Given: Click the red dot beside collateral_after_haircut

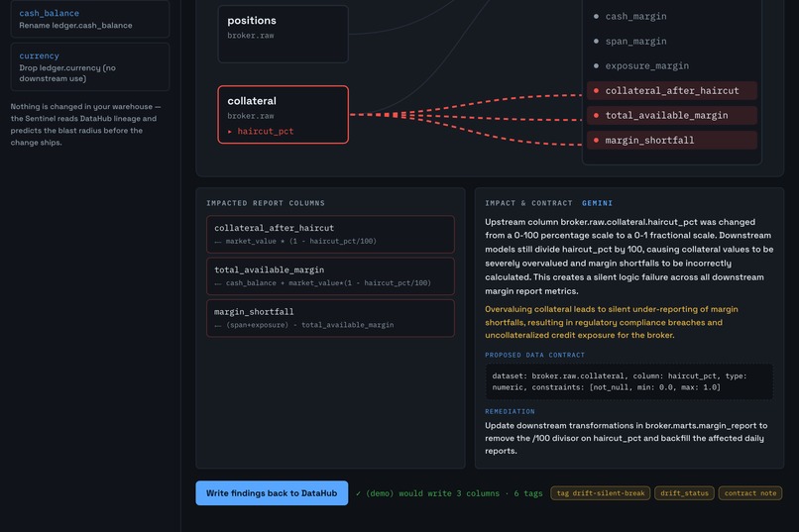Looking at the screenshot, I should (596, 90).
